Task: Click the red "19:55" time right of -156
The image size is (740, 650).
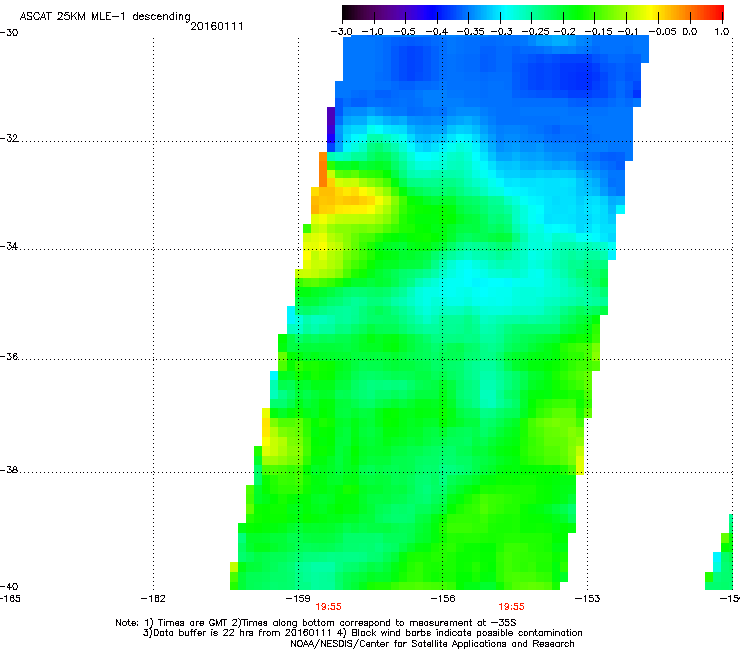Action: [x=512, y=607]
